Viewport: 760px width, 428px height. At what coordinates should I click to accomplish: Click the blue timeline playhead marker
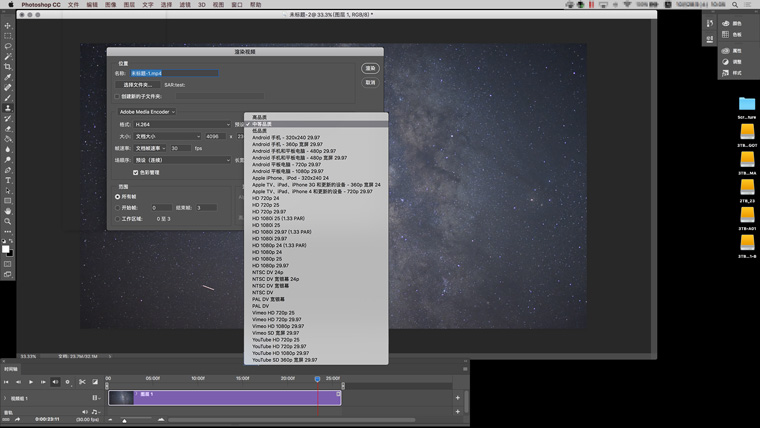[x=317, y=379]
